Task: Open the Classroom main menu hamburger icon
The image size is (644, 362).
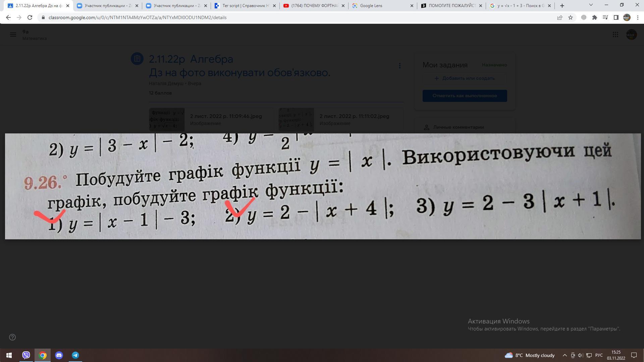Action: [x=13, y=35]
